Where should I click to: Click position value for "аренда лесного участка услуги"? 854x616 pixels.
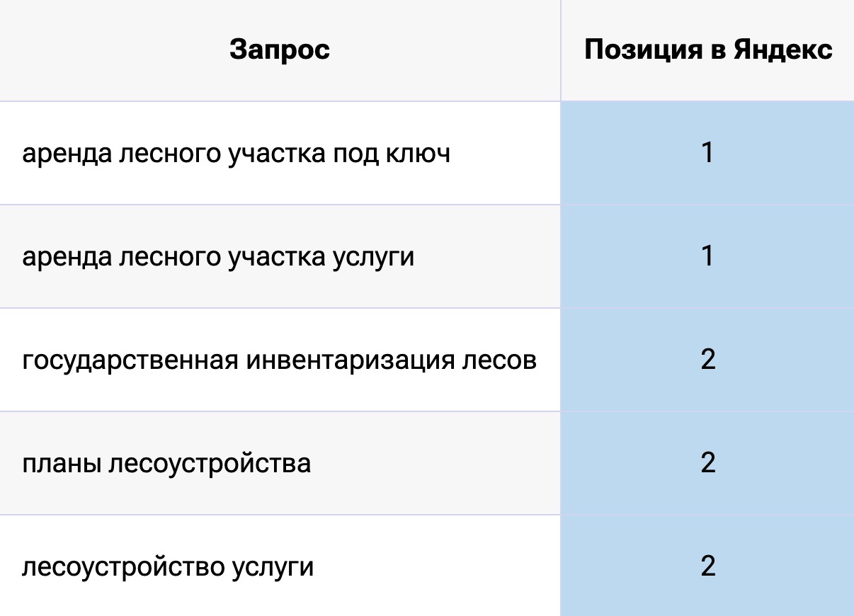point(707,257)
